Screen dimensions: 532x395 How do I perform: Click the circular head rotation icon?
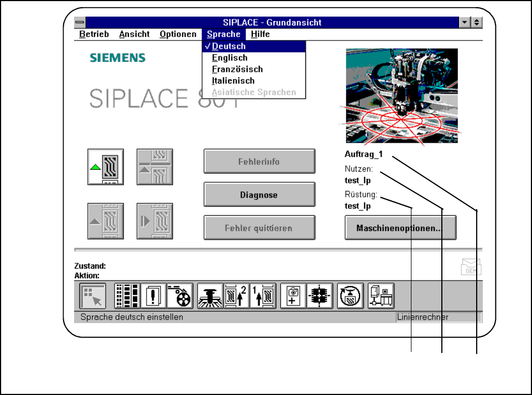pyautogui.click(x=351, y=296)
